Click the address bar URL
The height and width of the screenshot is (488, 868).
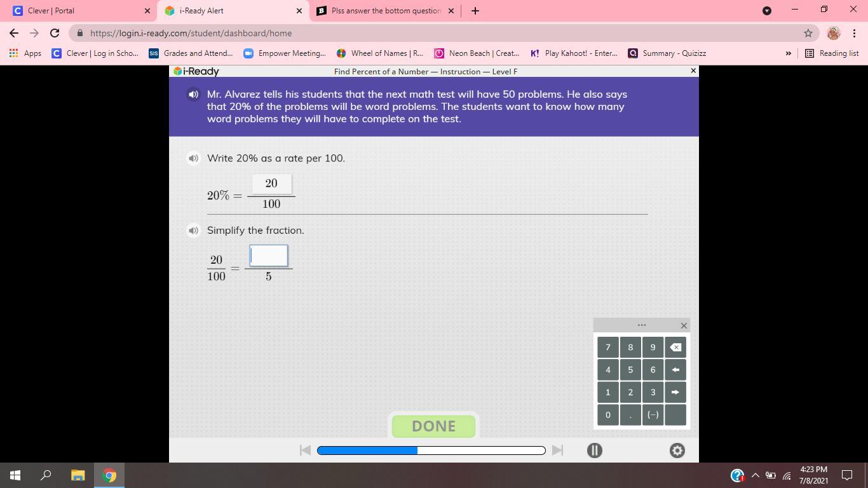(191, 33)
